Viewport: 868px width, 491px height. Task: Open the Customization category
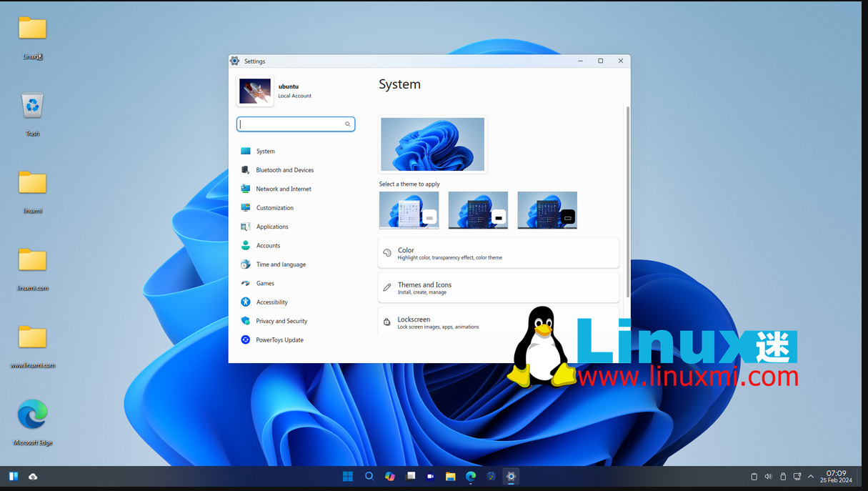point(274,208)
